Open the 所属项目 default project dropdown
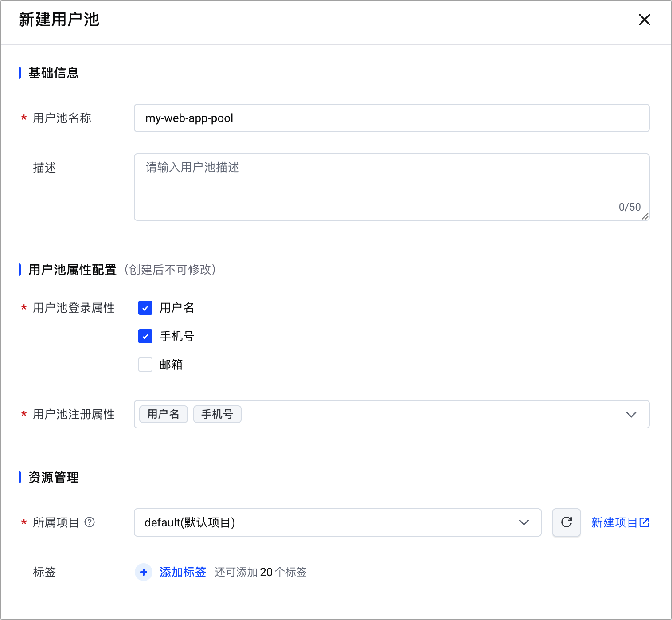Screen dimensions: 672x620 [338, 522]
